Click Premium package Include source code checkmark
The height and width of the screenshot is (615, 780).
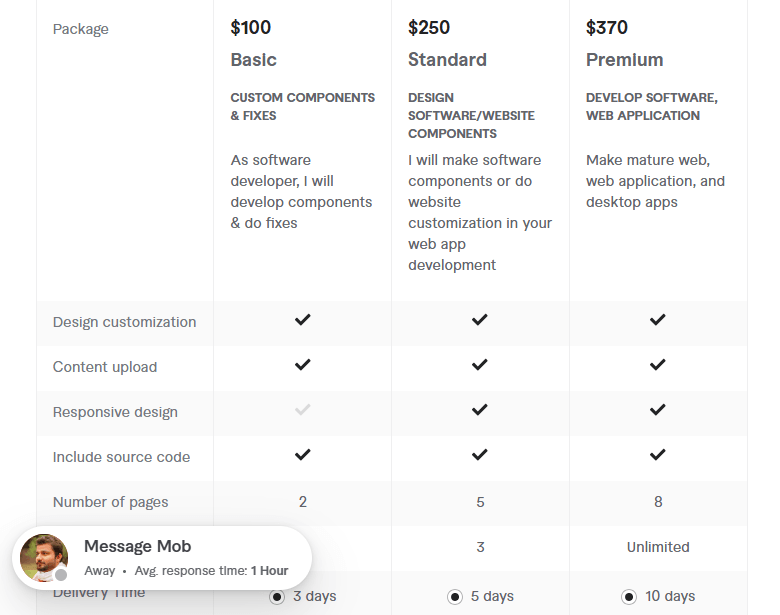pyautogui.click(x=657, y=455)
